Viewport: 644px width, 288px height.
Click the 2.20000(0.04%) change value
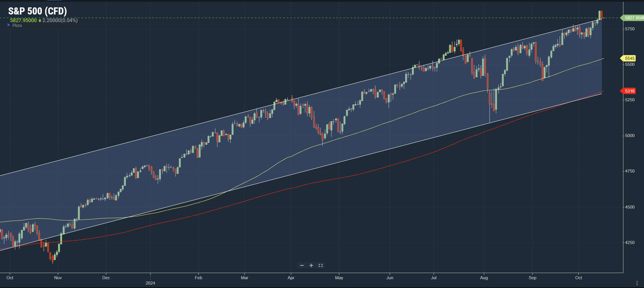coord(60,20)
